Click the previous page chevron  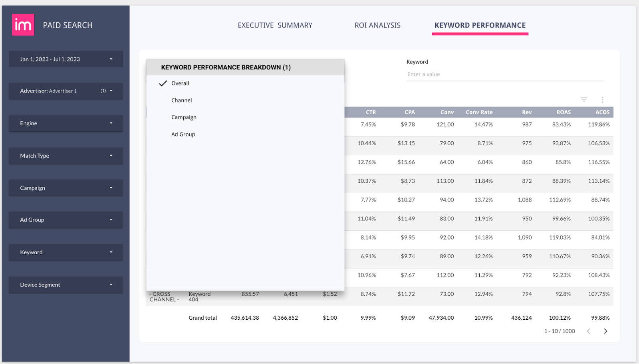[589, 331]
